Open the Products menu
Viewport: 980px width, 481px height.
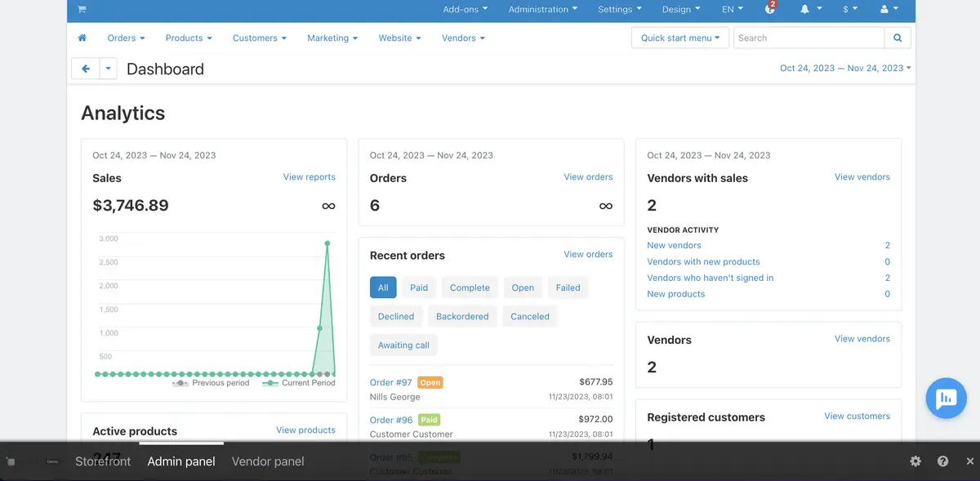pyautogui.click(x=189, y=38)
